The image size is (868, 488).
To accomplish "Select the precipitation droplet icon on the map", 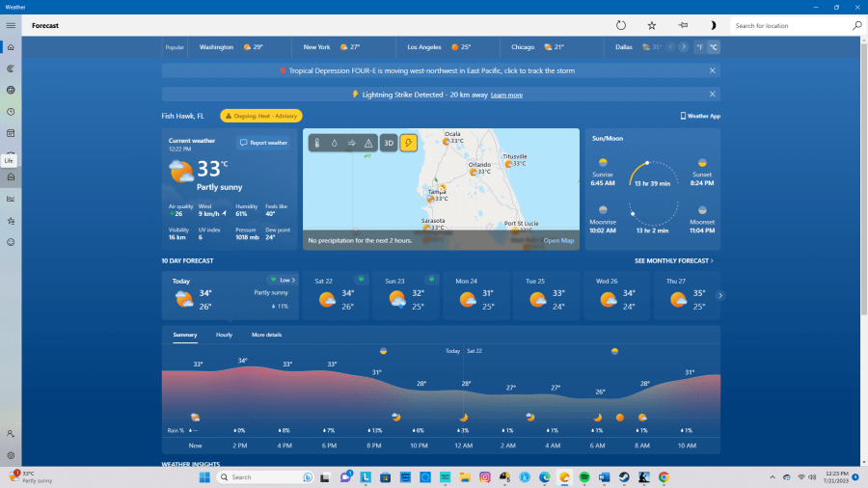I will (335, 143).
